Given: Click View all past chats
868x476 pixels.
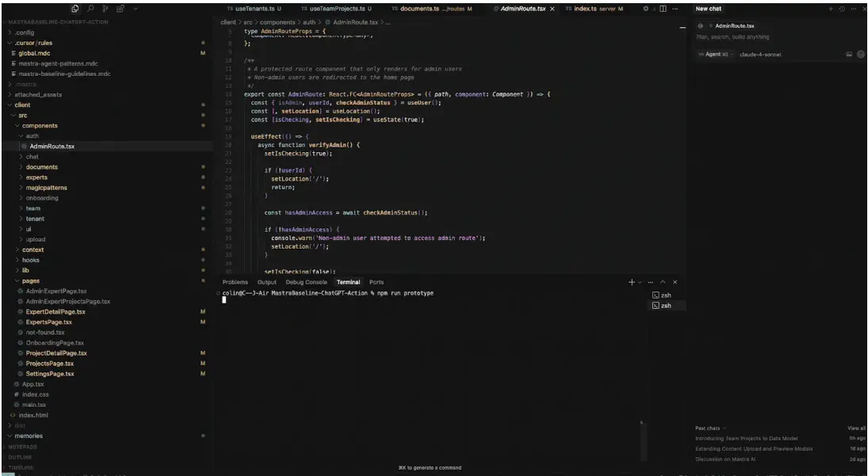Looking at the screenshot, I should click(x=856, y=428).
